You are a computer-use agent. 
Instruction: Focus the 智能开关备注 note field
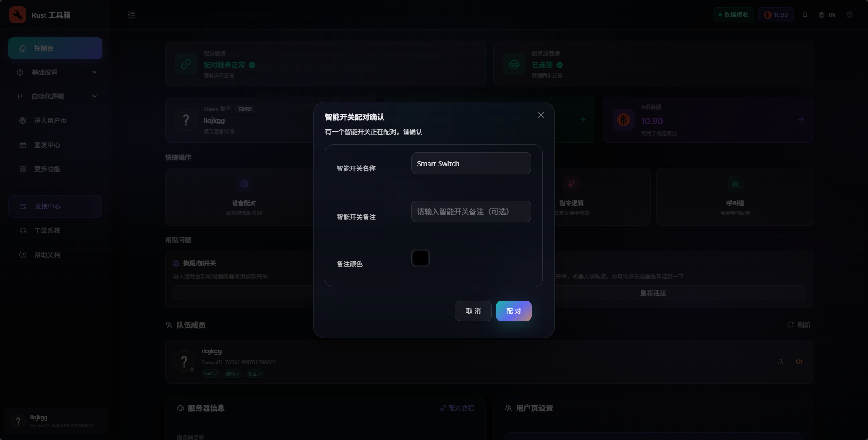click(x=471, y=212)
